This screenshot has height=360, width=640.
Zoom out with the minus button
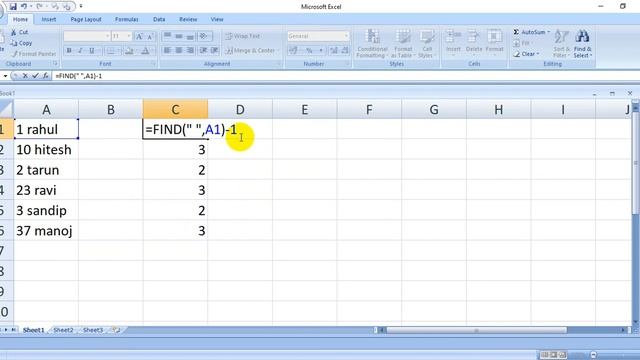(593, 355)
